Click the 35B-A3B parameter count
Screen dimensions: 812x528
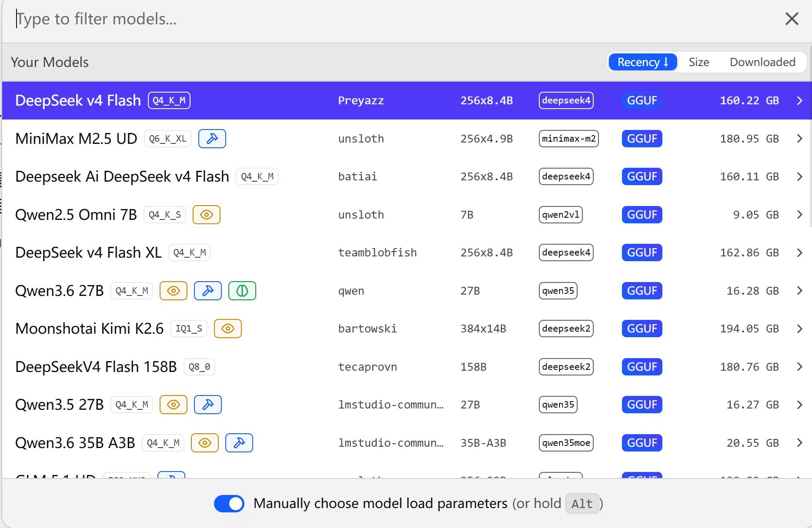tap(483, 443)
